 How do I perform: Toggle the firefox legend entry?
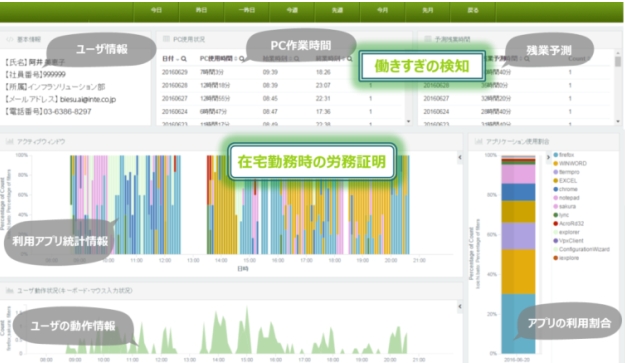(564, 155)
